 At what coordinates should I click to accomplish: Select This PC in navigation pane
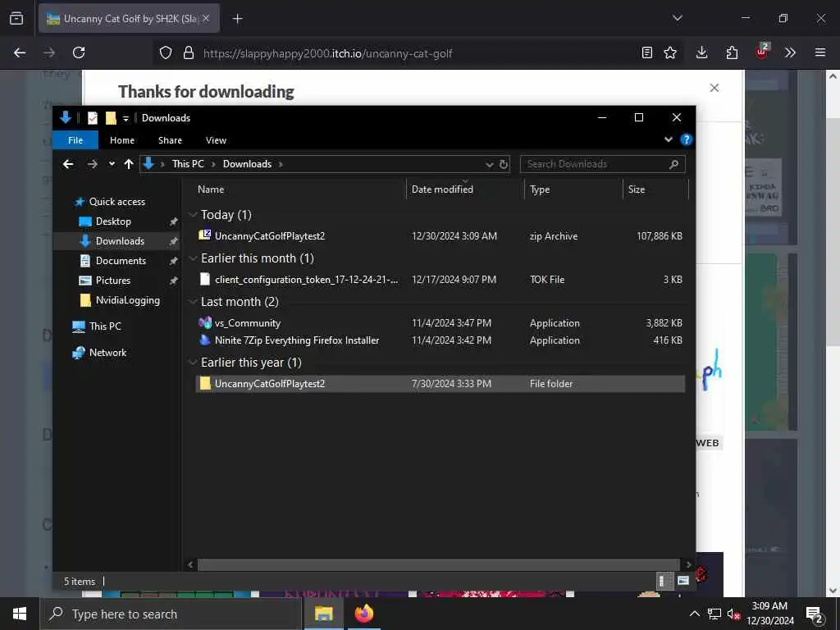pos(105,326)
